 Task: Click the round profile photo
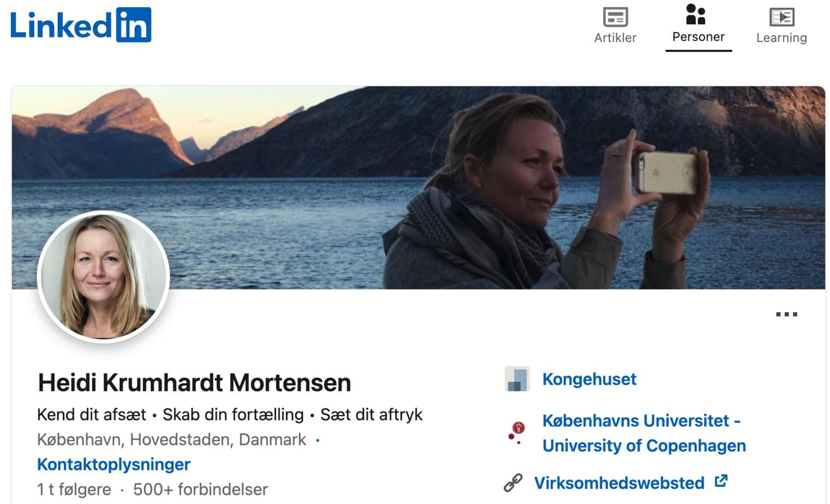pos(103,277)
